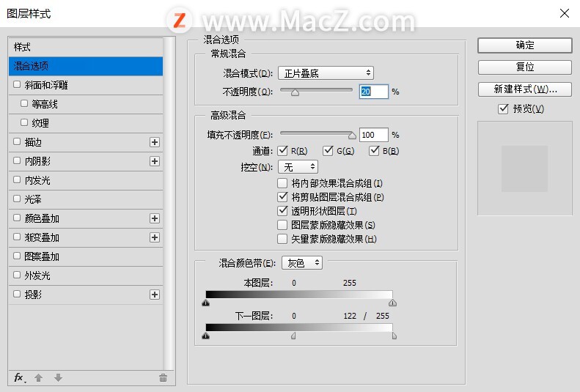Enable 颜色叠加 checkbox

17,218
